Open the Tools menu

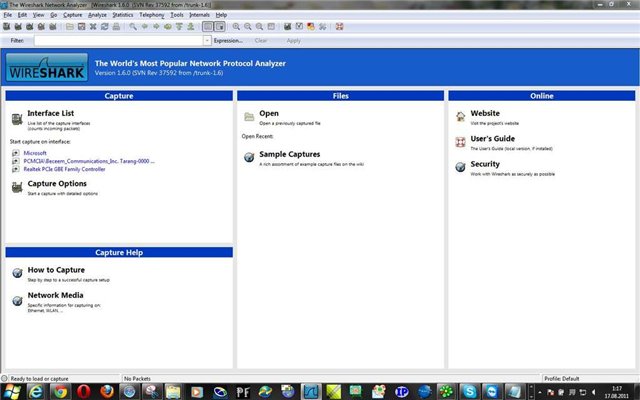coord(177,15)
